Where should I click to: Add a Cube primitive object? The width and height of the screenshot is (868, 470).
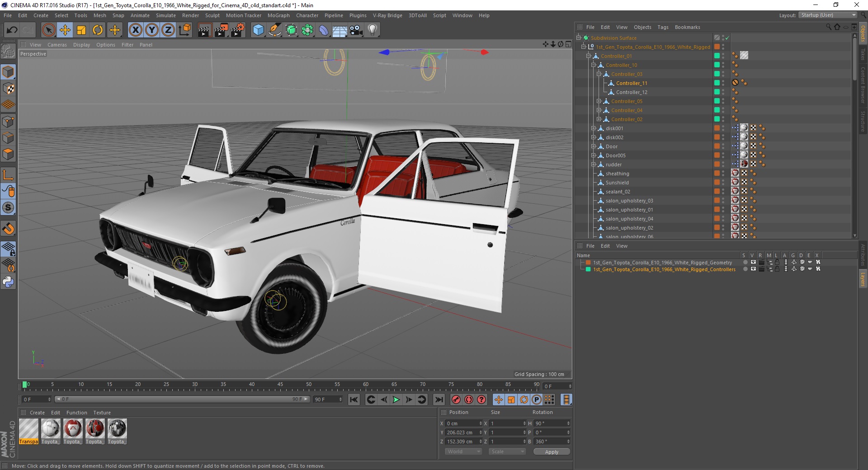tap(258, 30)
